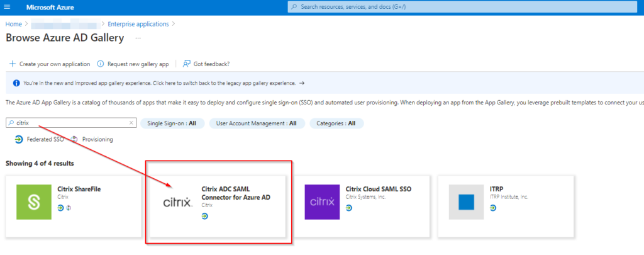
Task: Open the ellipsis menu beside Browse Azure AD Gallery
Action: click(x=138, y=38)
